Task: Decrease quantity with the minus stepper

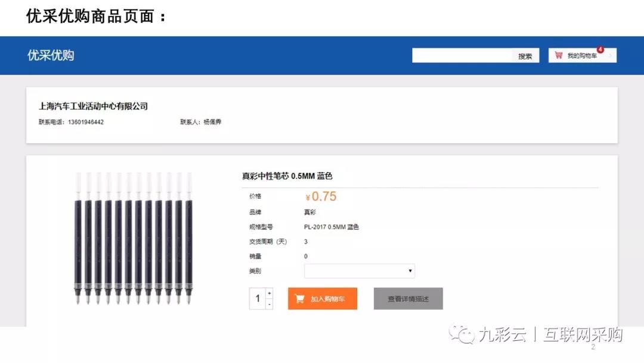Action: click(x=270, y=304)
